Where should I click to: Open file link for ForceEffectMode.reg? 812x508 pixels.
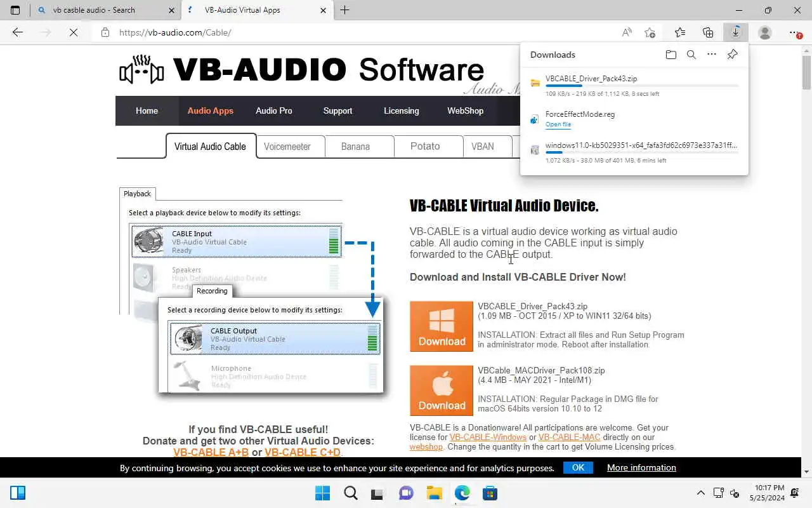[x=558, y=124]
